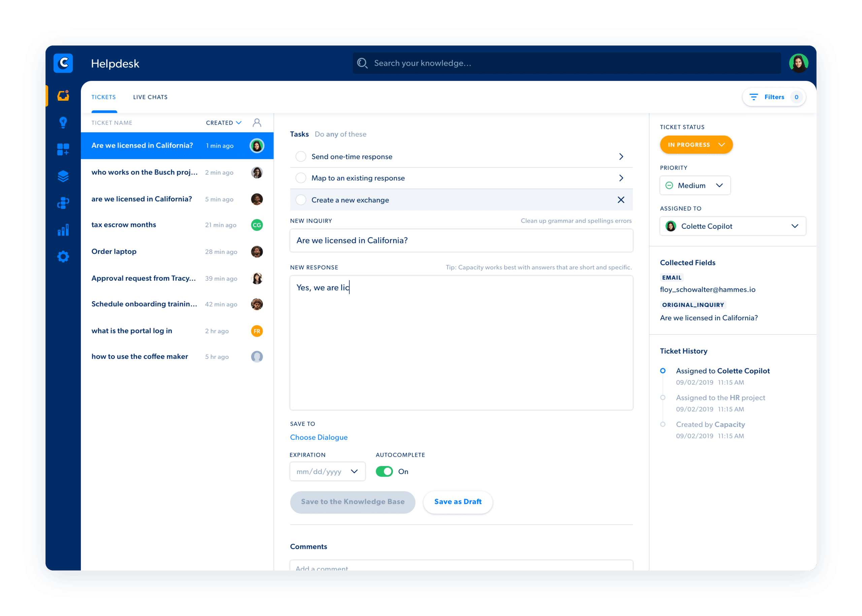Screen dimensions: 862x616
Task: Select Map to an existing response radio
Action: pos(301,178)
